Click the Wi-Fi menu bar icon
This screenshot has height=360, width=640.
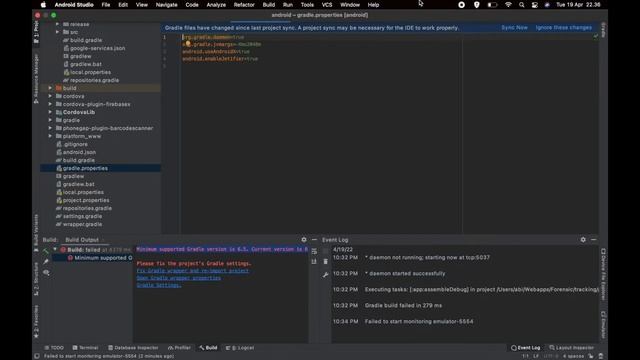pos(508,5)
